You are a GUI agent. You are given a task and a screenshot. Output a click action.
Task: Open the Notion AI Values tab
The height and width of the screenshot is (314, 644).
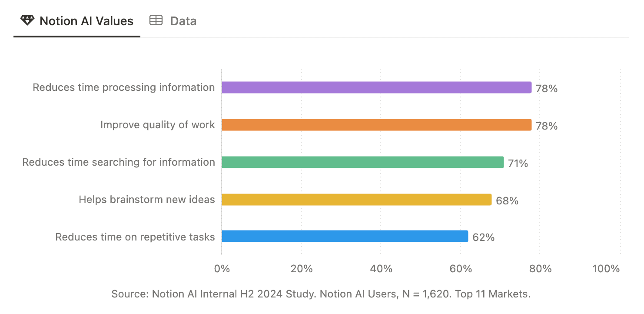click(86, 20)
